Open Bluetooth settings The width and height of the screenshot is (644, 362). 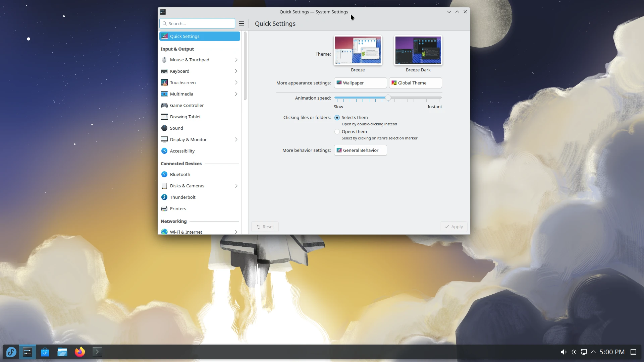coord(180,174)
